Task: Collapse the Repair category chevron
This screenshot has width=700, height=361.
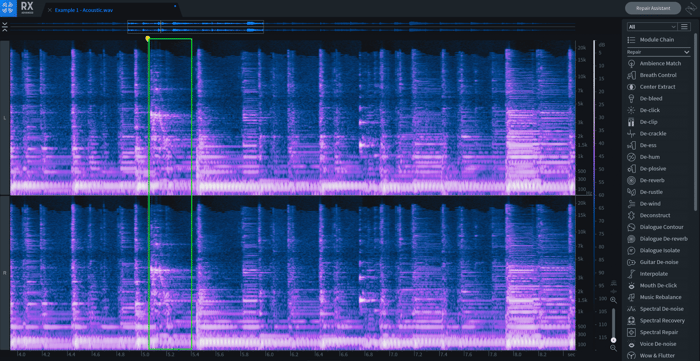Action: coord(686,52)
